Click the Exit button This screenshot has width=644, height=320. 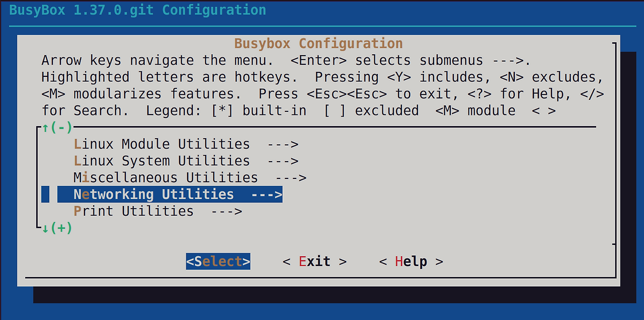pos(314,261)
